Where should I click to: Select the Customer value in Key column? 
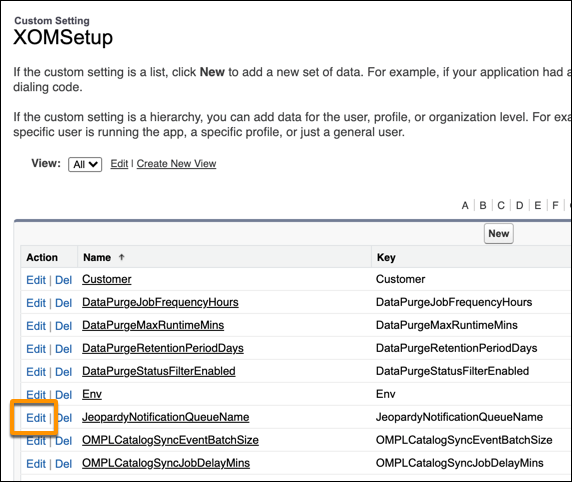(x=401, y=279)
